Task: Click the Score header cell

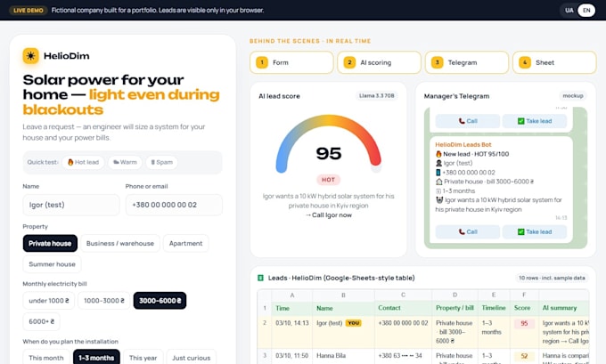Action: coord(524,308)
